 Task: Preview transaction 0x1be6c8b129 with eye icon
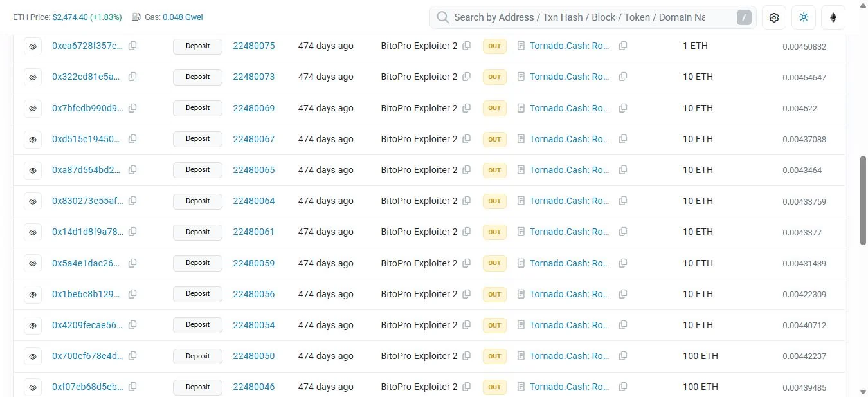pyautogui.click(x=33, y=294)
